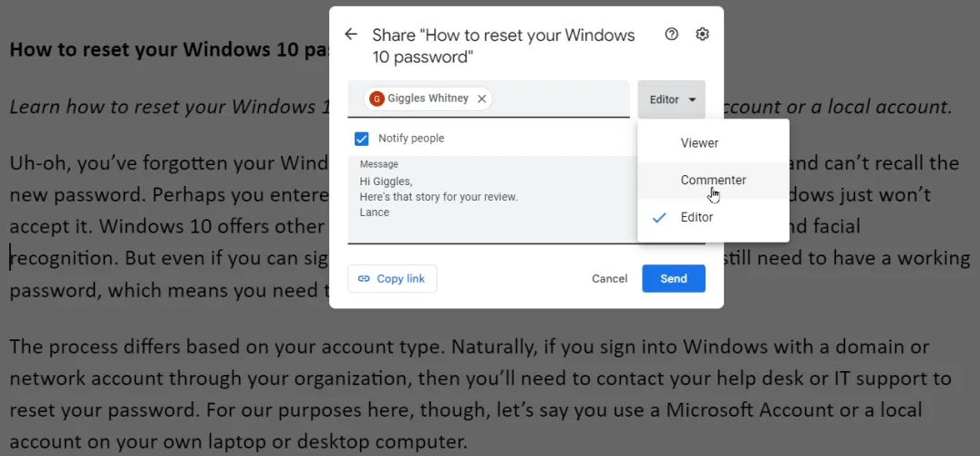Select Viewer from the role menu
This screenshot has height=456, width=980.
pyautogui.click(x=699, y=143)
